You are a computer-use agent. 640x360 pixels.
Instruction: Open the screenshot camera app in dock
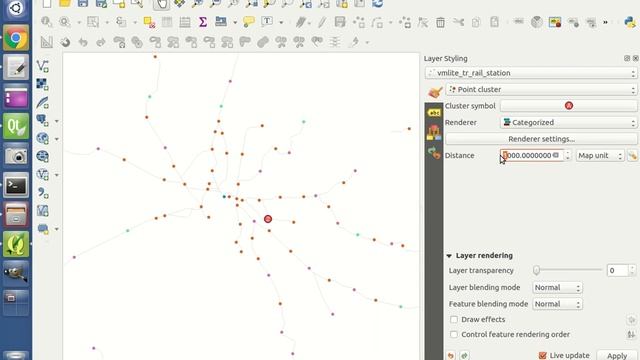(16, 156)
